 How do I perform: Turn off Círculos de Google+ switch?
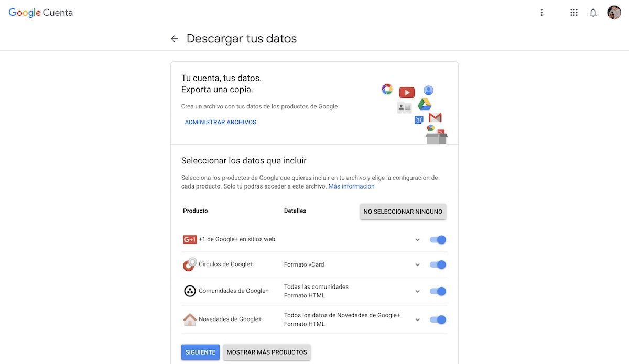point(438,264)
